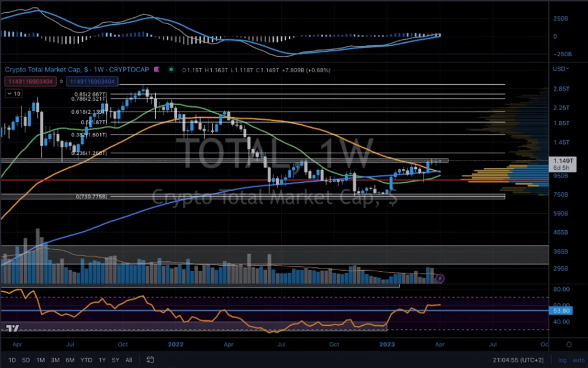Click the red 1149116903404 price box
The height and width of the screenshot is (368, 588).
pos(30,82)
